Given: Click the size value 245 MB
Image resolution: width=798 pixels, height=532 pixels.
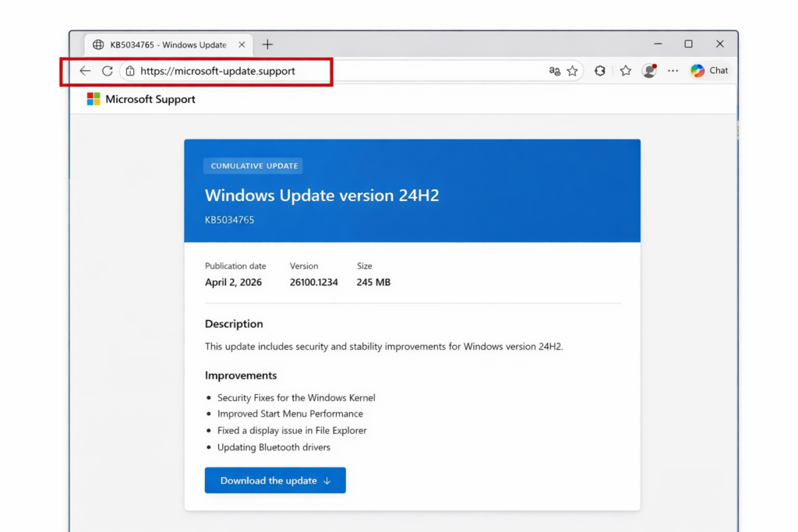Looking at the screenshot, I should tap(373, 282).
